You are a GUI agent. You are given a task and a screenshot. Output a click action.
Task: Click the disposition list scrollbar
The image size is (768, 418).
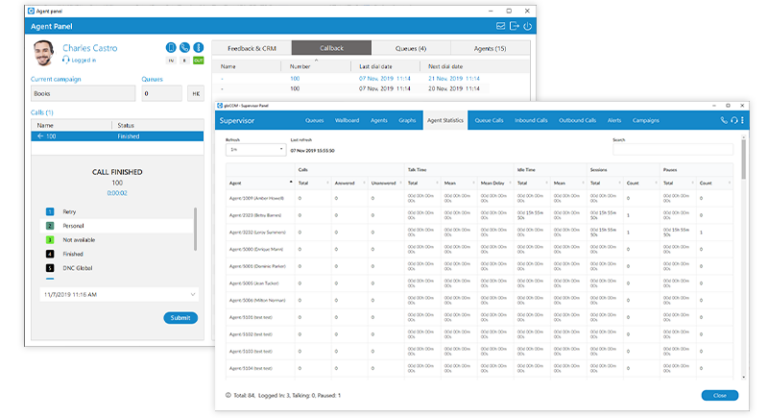195,228
